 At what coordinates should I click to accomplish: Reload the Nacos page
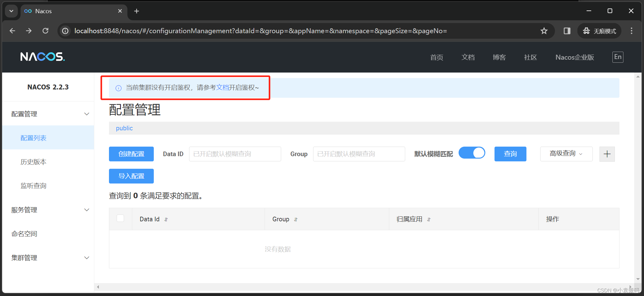click(45, 31)
